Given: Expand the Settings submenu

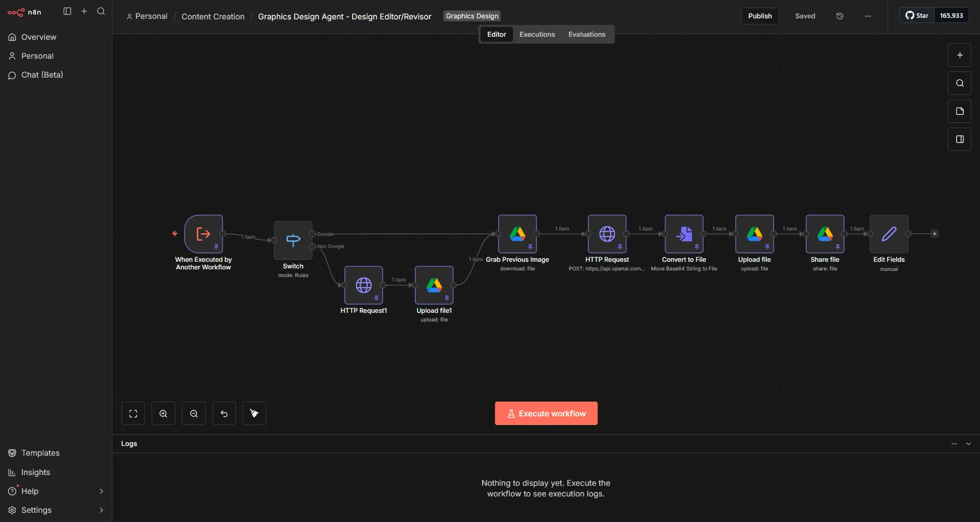Looking at the screenshot, I should coord(101,510).
